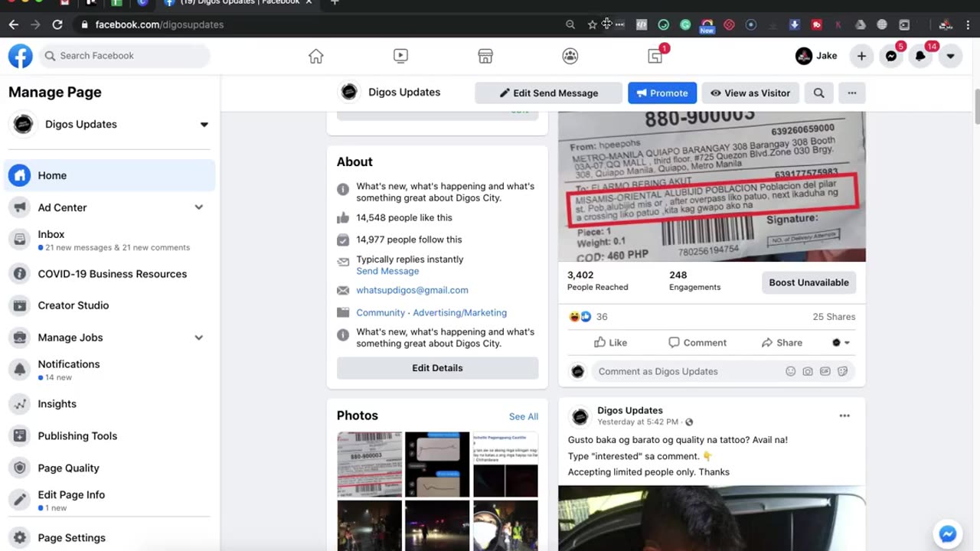This screenshot has height=551, width=980.
Task: Click See All photos link
Action: [524, 416]
